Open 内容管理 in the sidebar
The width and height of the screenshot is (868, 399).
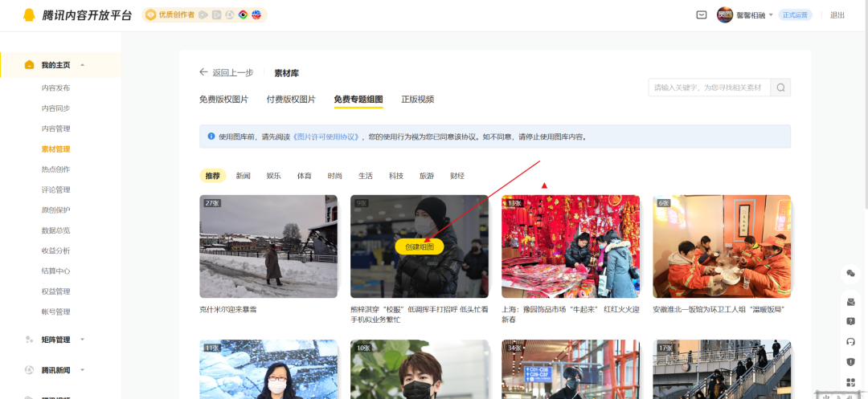tap(56, 128)
